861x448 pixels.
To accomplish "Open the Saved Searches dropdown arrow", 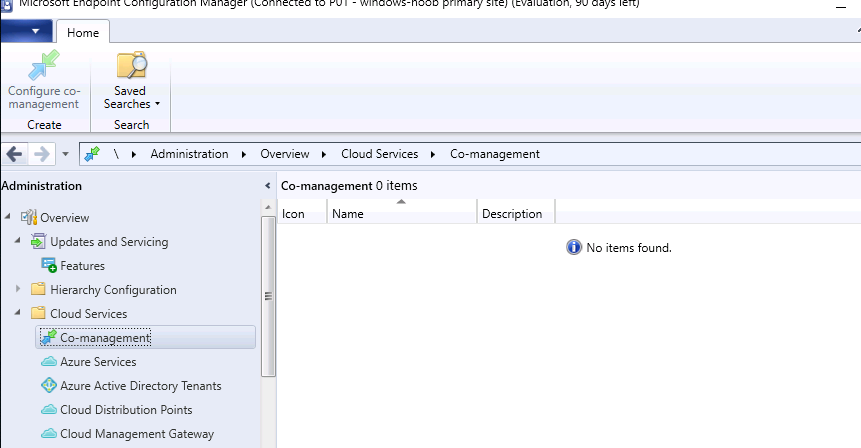I will (x=158, y=104).
